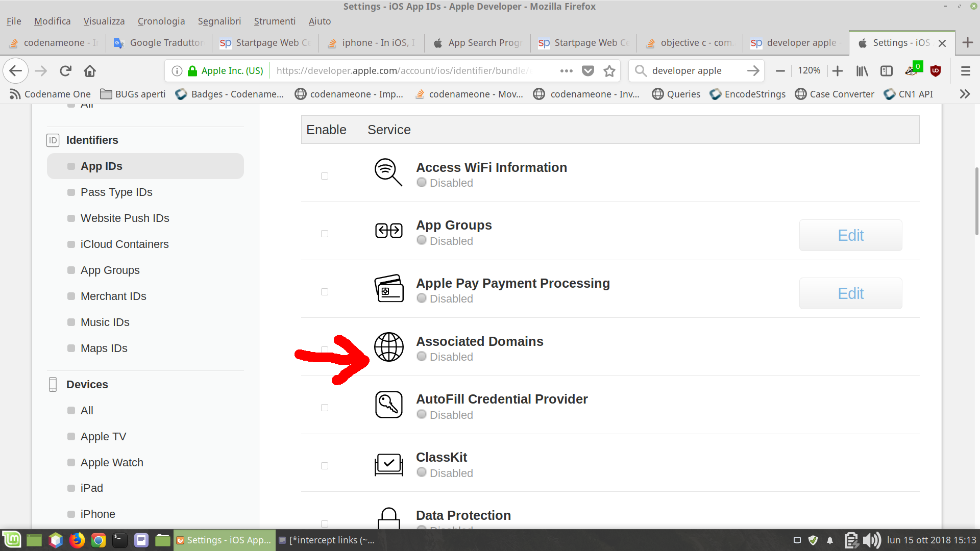Viewport: 980px width, 551px height.
Task: Click the Firefox reload page icon
Action: pos(65,71)
